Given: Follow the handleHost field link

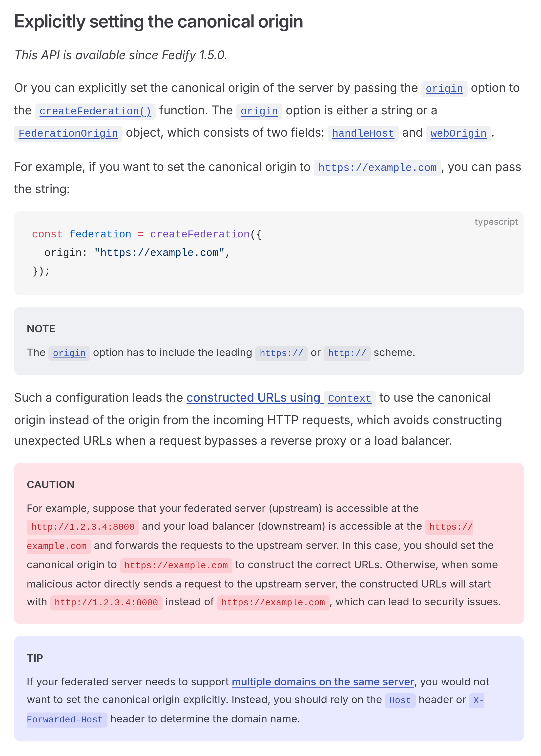Looking at the screenshot, I should 363,133.
